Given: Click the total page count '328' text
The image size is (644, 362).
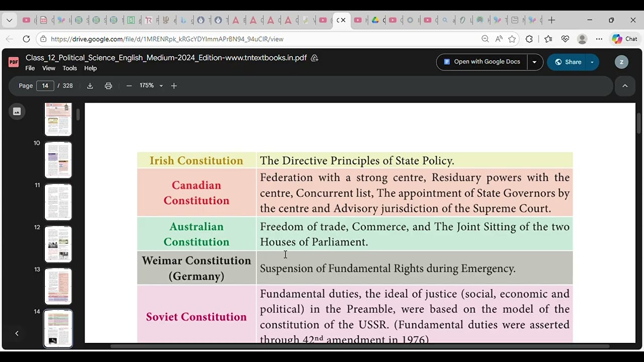Looking at the screenshot, I should [67, 86].
